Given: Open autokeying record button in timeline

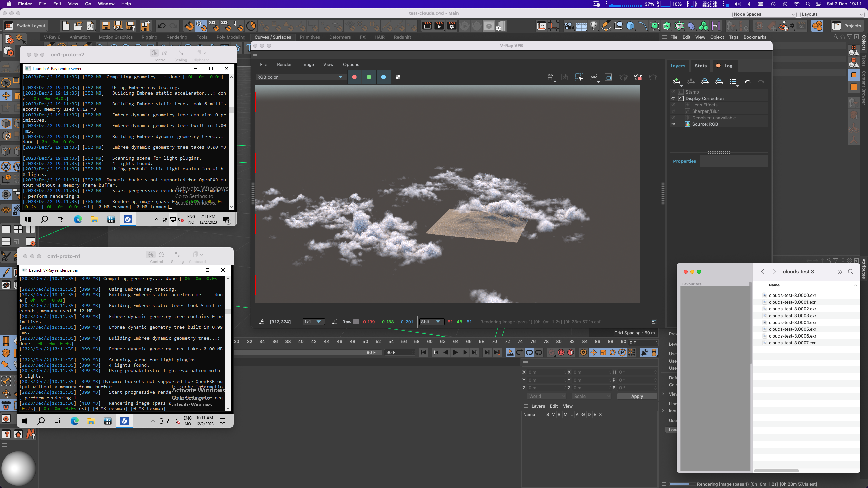Looking at the screenshot, I should click(x=561, y=352).
